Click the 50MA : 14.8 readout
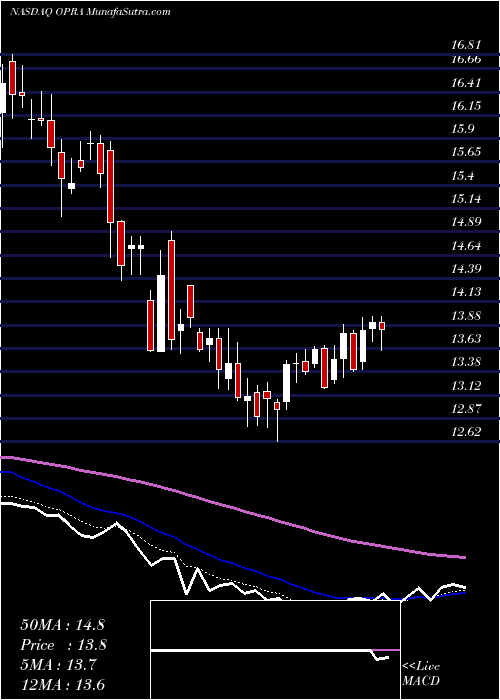The height and width of the screenshot is (700, 500). tap(62, 625)
